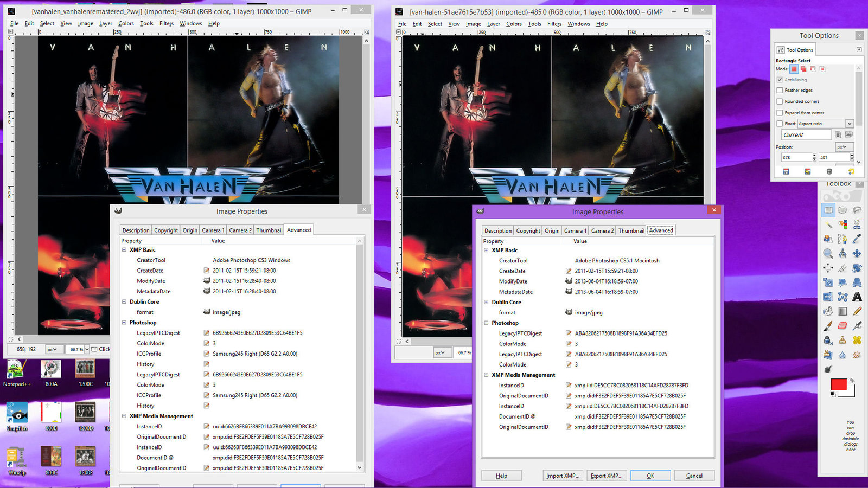The width and height of the screenshot is (868, 488).
Task: Open Notepad++ desktop shortcut
Action: [16, 373]
